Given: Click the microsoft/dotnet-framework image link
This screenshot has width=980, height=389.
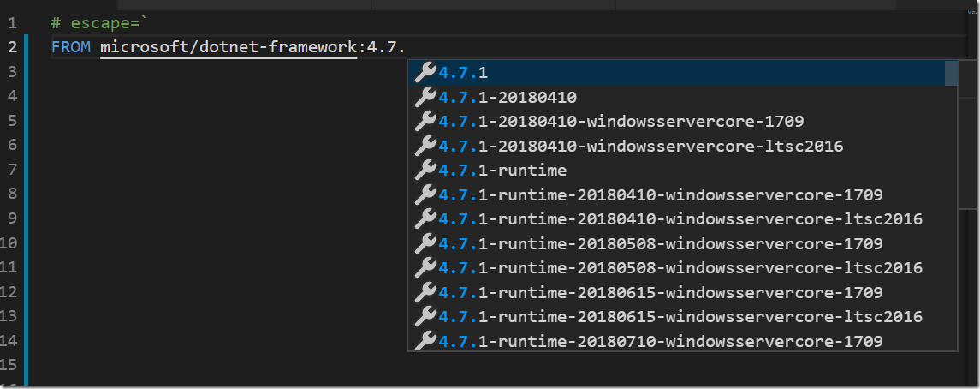Looking at the screenshot, I should point(229,47).
